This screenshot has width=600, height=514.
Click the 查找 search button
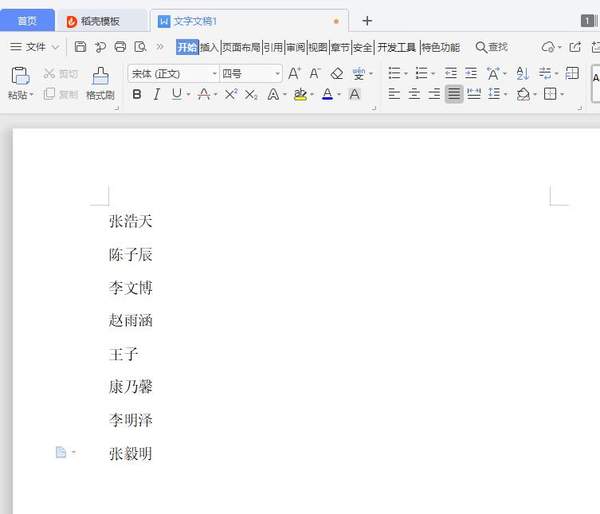click(x=491, y=47)
